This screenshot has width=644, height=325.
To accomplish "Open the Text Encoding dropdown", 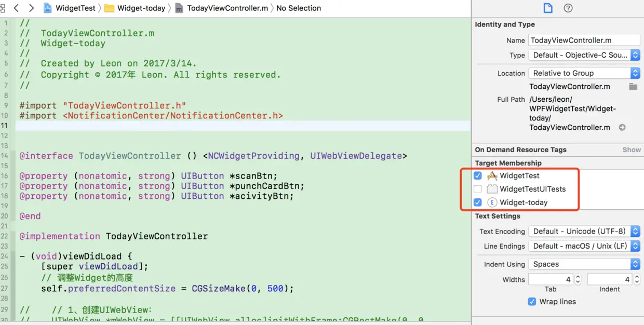I will click(x=584, y=232).
